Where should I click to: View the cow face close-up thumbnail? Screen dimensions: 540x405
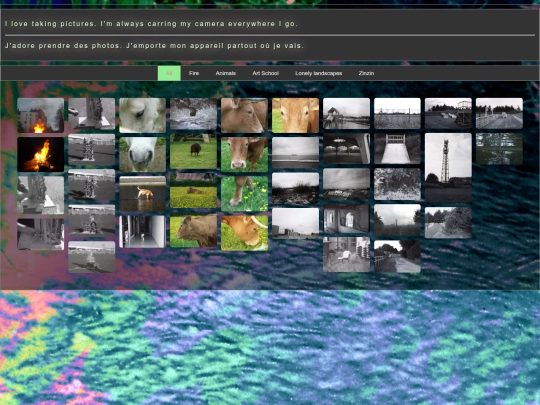click(x=295, y=115)
